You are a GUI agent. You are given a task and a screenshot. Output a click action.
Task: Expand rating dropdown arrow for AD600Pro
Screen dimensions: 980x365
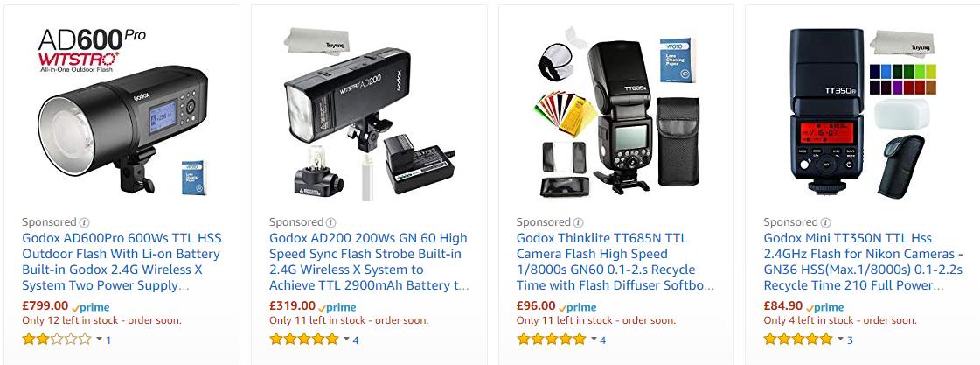pyautogui.click(x=99, y=340)
